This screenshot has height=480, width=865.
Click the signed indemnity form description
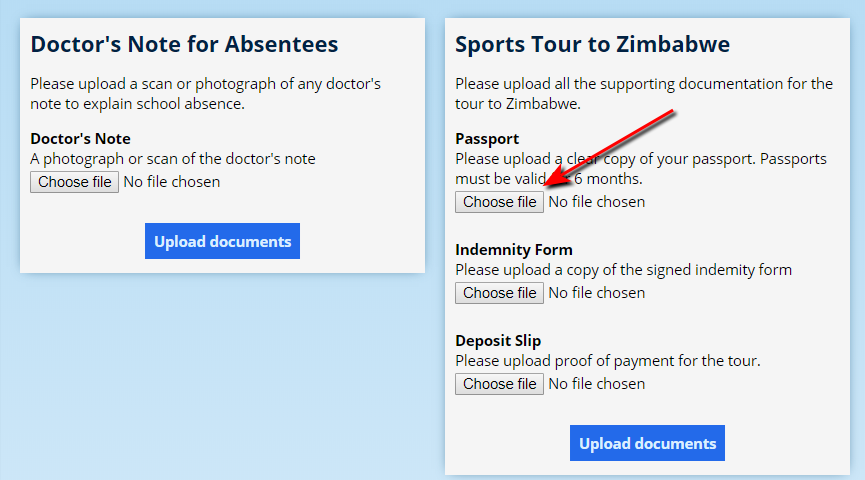point(623,270)
